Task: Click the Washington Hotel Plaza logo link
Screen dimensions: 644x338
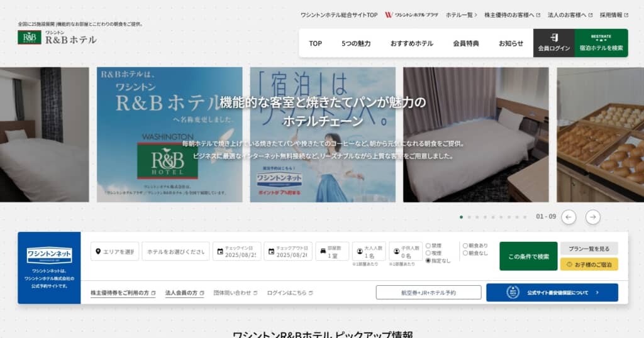Action: tap(411, 14)
